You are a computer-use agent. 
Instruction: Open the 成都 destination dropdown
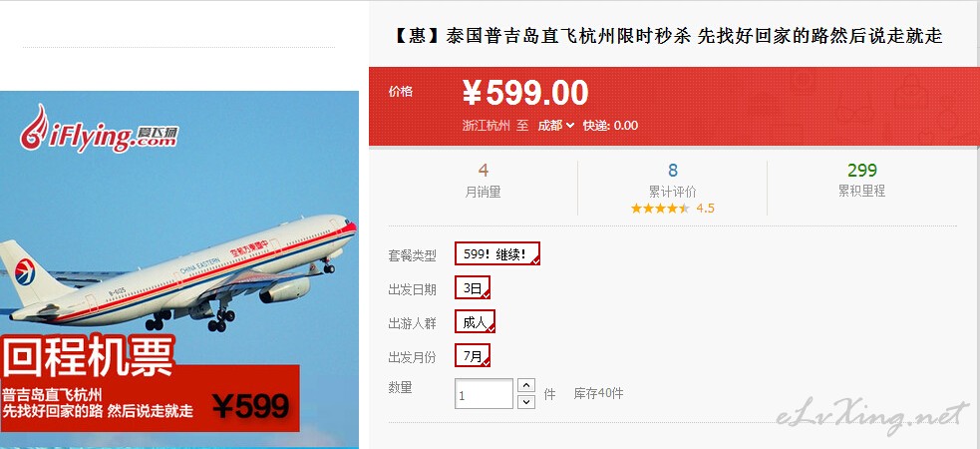555,125
